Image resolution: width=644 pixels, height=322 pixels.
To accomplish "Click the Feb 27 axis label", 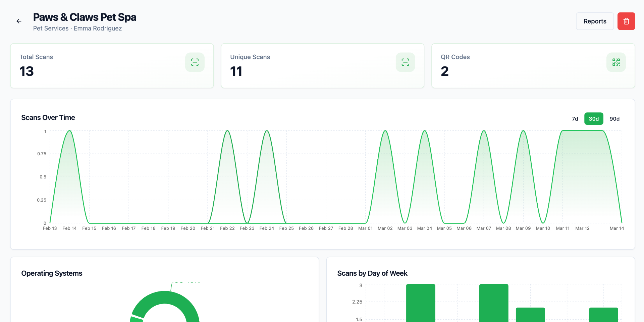I will click(326, 228).
